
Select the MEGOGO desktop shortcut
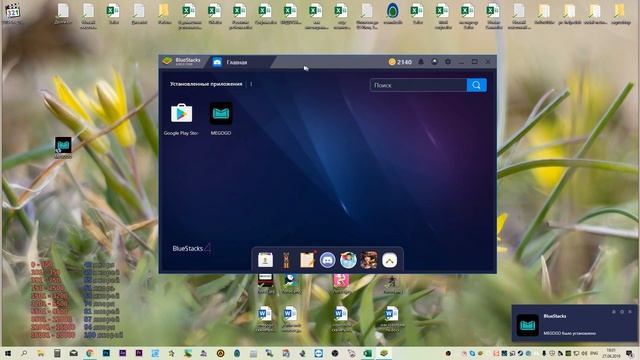click(x=63, y=147)
